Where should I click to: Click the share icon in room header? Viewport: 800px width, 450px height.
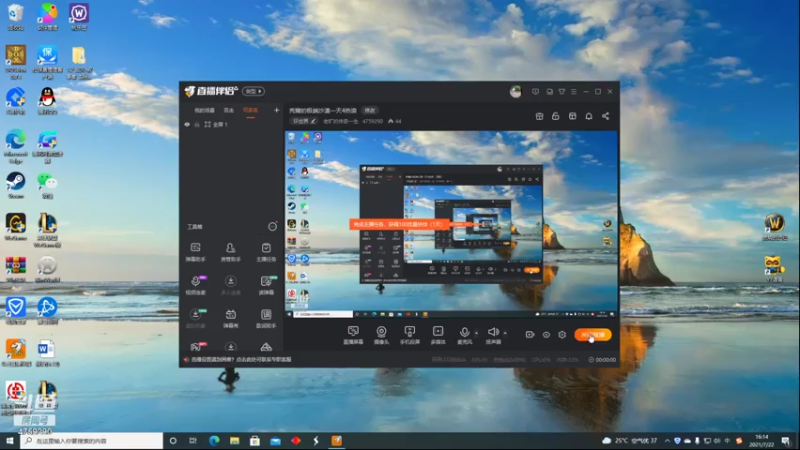pos(605,116)
